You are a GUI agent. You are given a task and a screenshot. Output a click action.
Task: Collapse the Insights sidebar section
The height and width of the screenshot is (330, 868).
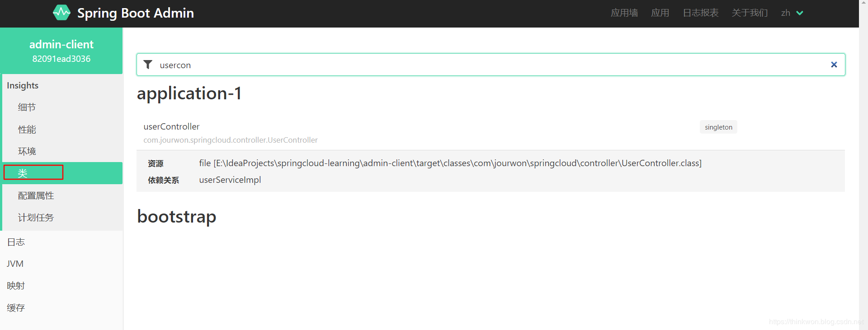pos(23,85)
